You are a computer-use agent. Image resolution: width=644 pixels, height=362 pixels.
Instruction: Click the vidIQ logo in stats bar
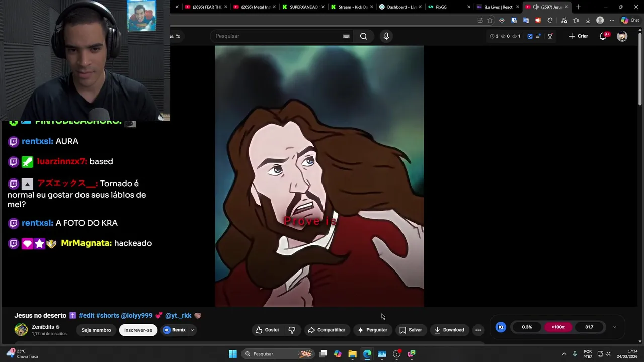pyautogui.click(x=501, y=327)
